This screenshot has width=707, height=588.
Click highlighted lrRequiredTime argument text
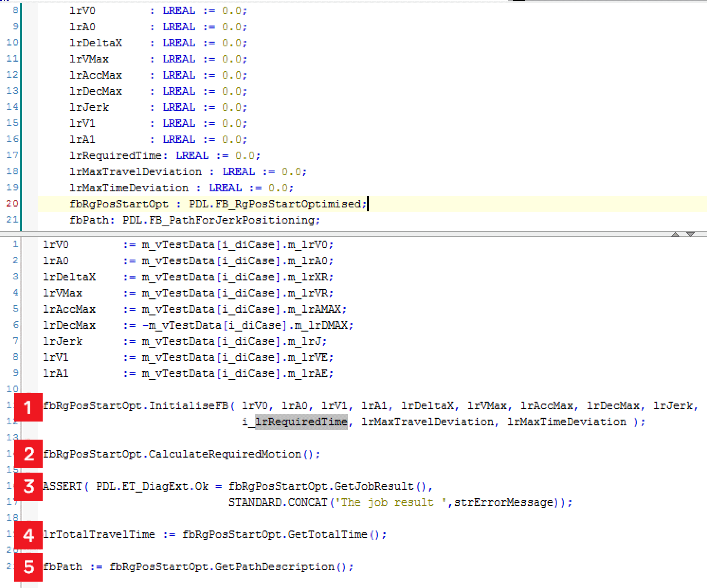301,422
